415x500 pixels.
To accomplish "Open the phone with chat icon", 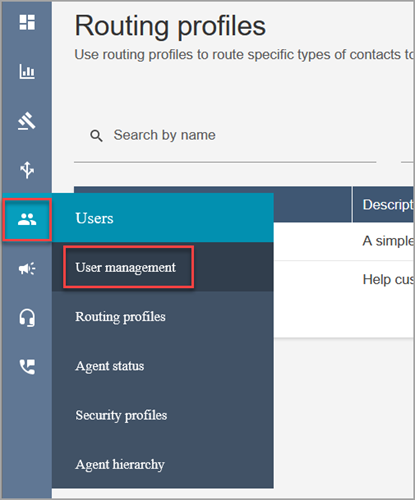I will click(x=27, y=367).
